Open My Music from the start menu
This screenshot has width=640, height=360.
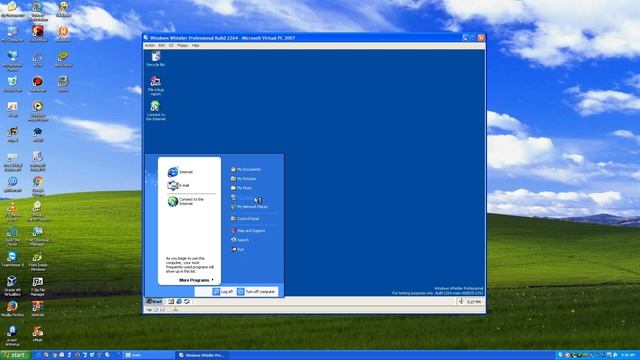[x=241, y=188]
